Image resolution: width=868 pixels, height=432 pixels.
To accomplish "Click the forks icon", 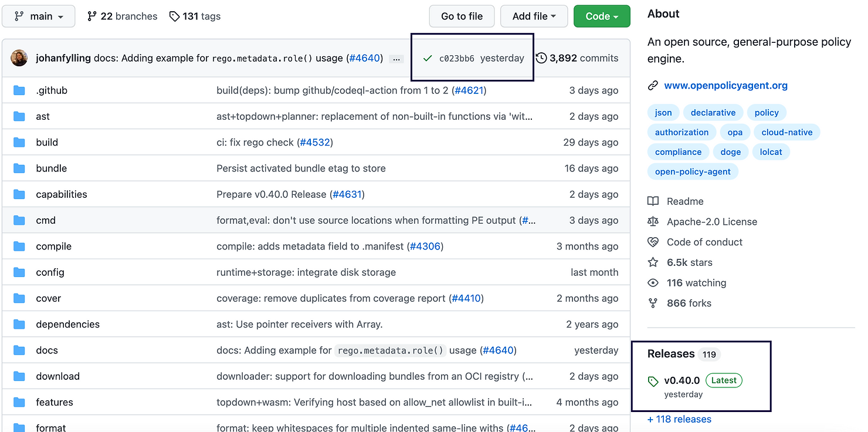I will click(x=653, y=303).
